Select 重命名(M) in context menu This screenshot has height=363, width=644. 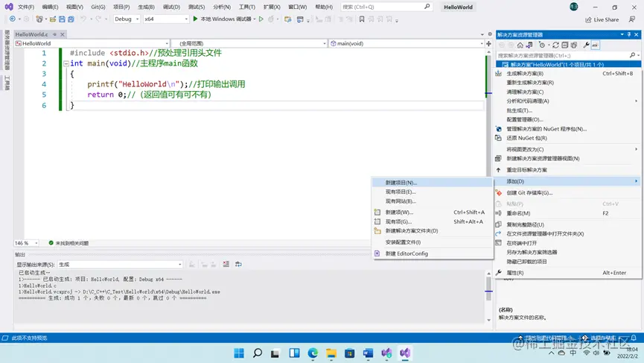pos(568,213)
